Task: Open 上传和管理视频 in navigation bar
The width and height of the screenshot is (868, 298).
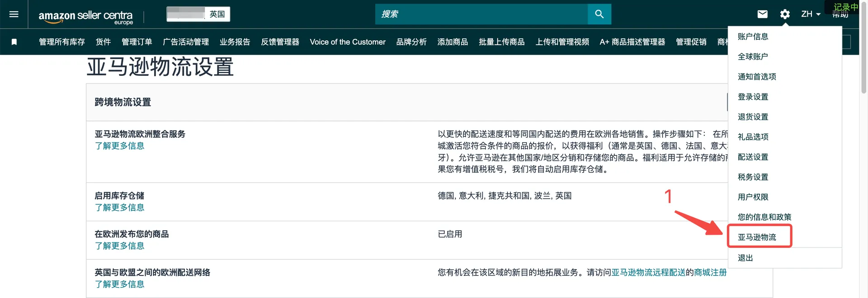Action: point(562,42)
